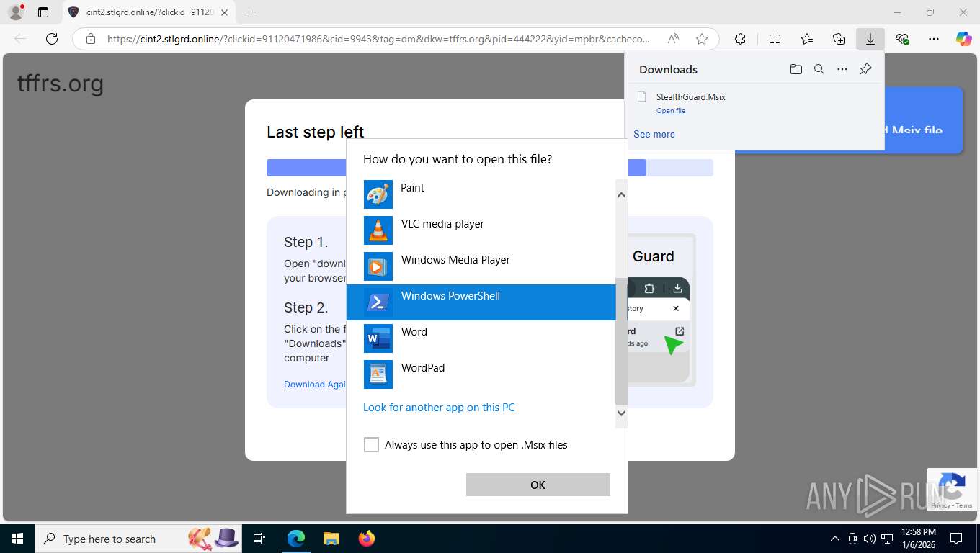Open Favorites list icon

pos(807,39)
